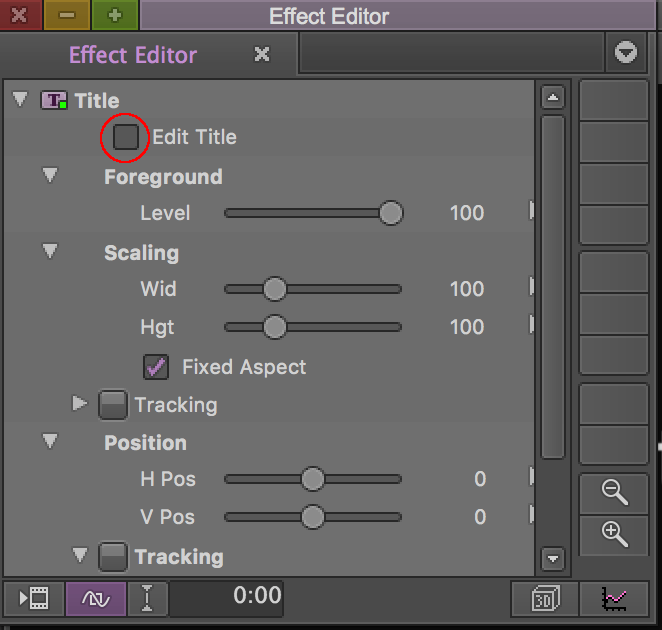662x630 pixels.
Task: Expand the Tracking triangle under Scaling
Action: tap(80, 404)
